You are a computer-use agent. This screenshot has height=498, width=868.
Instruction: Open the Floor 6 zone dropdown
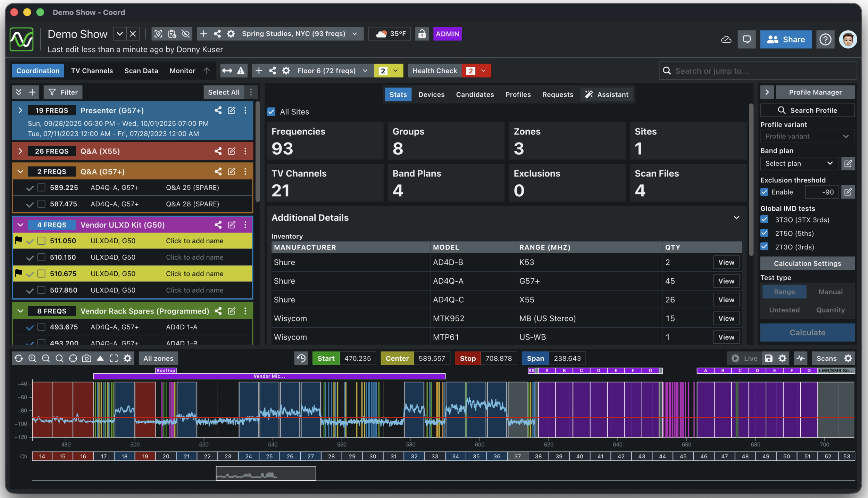click(365, 71)
